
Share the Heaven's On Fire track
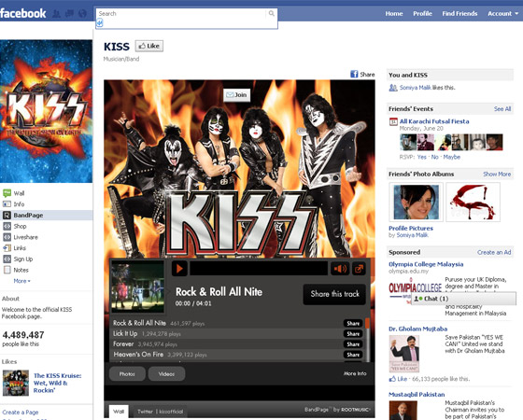point(353,355)
